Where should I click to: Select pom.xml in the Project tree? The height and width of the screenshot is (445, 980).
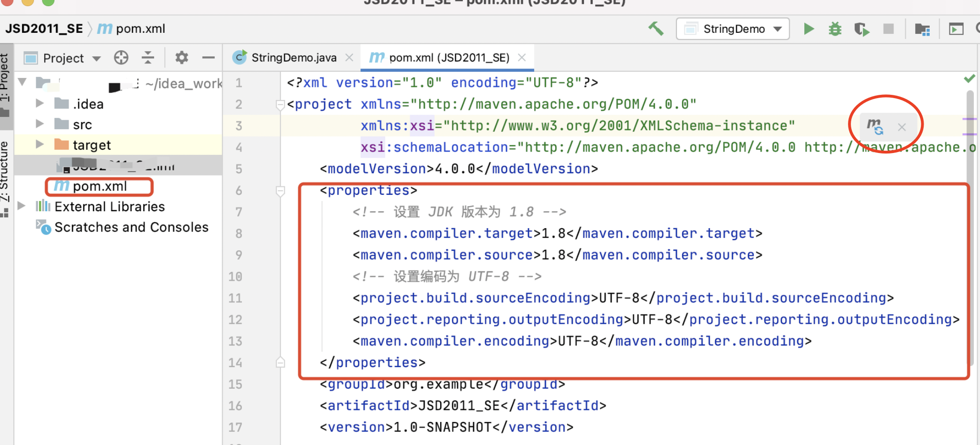(x=99, y=186)
